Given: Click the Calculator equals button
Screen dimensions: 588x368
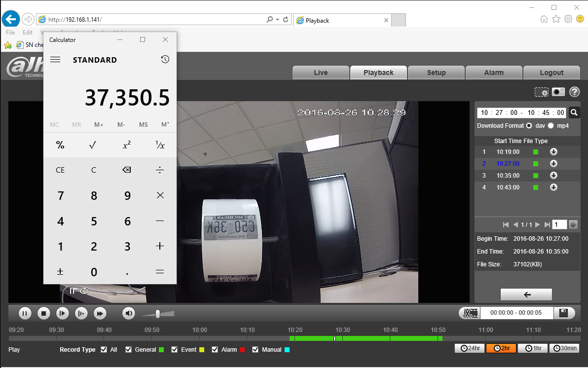Looking at the screenshot, I should coord(160,272).
